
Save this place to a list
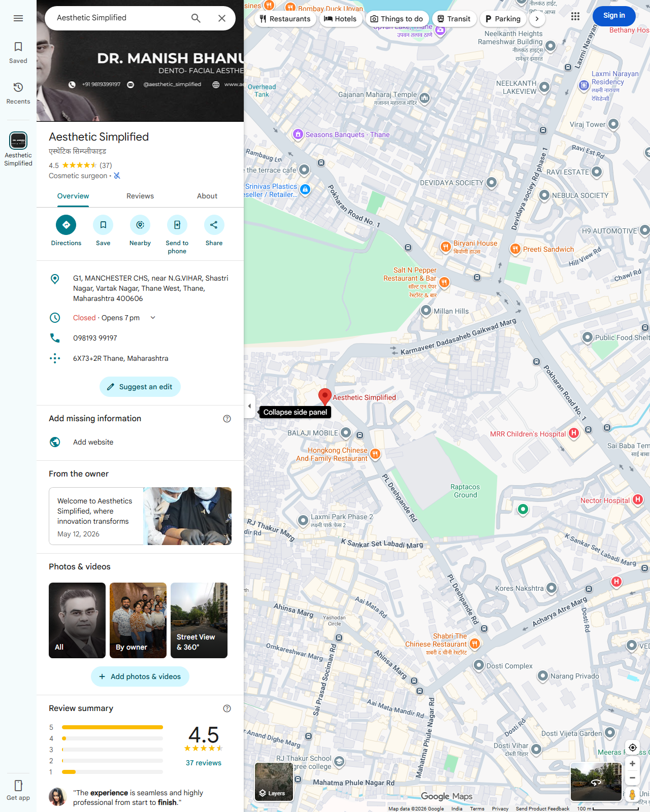pyautogui.click(x=103, y=231)
